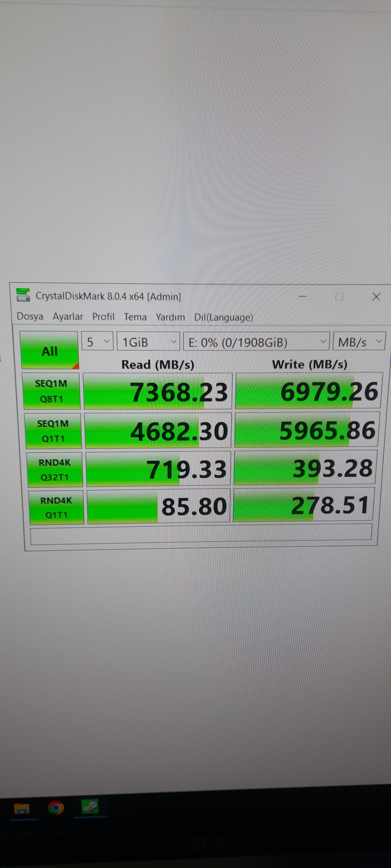Run the RND4K Q1T1 test

click(56, 508)
